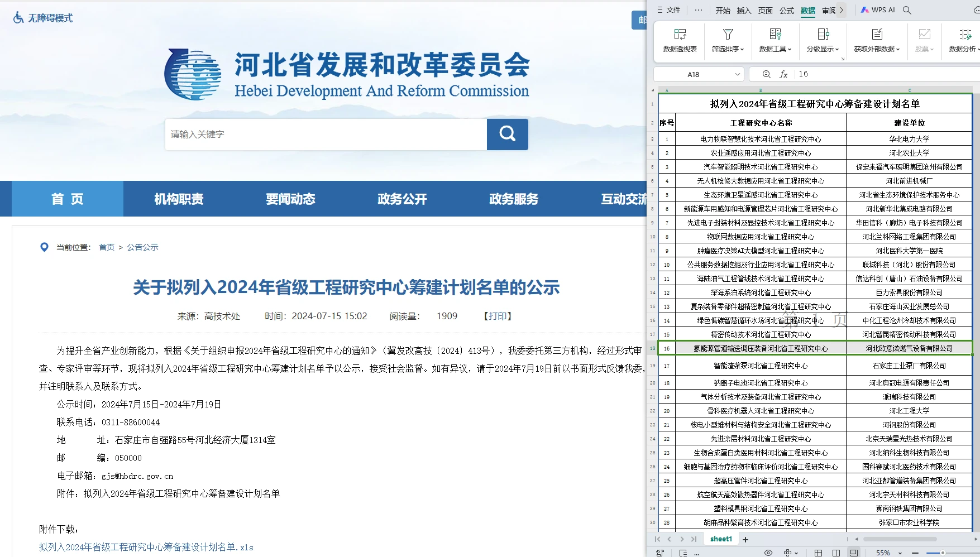Click the zoom magnifier in formula bar
Viewport: 980px width, 557px height.
click(767, 74)
